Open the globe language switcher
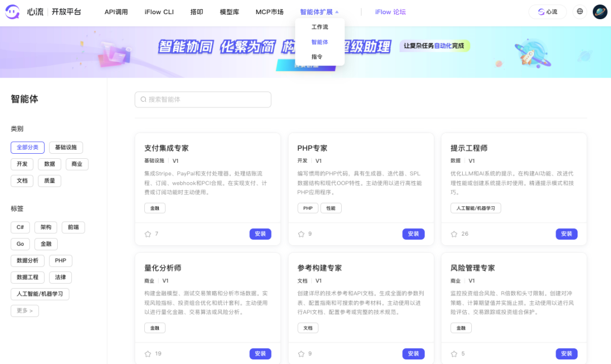Screen dimensions: 611x364 [580, 12]
